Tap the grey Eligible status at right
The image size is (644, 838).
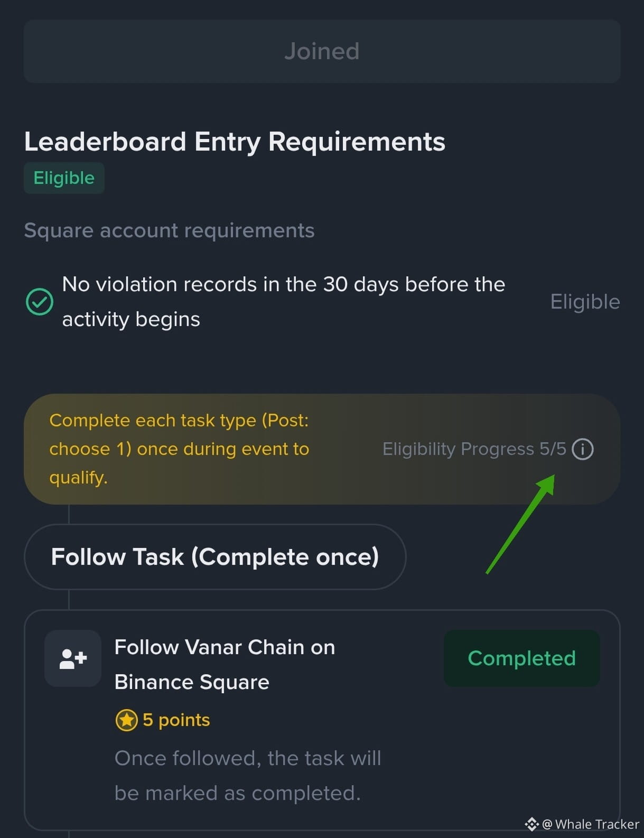point(585,302)
